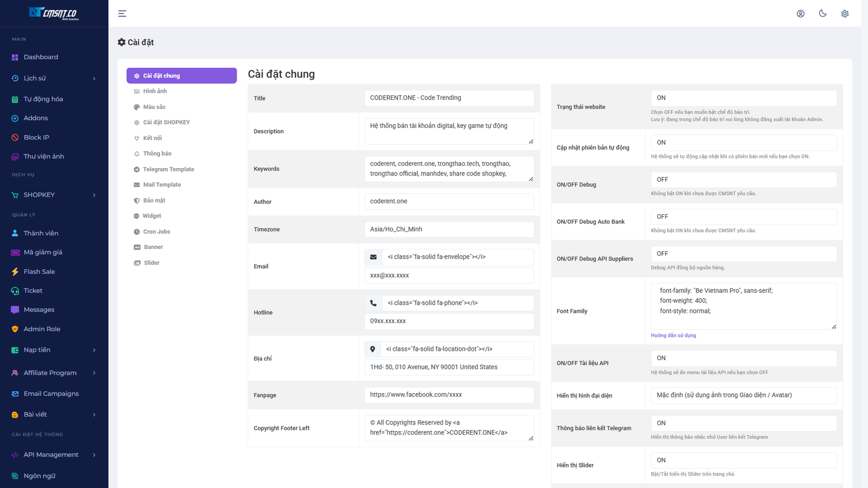Viewport: 868px width, 488px height.
Task: Toggle the ON/OFF Debug selector
Action: click(x=743, y=179)
